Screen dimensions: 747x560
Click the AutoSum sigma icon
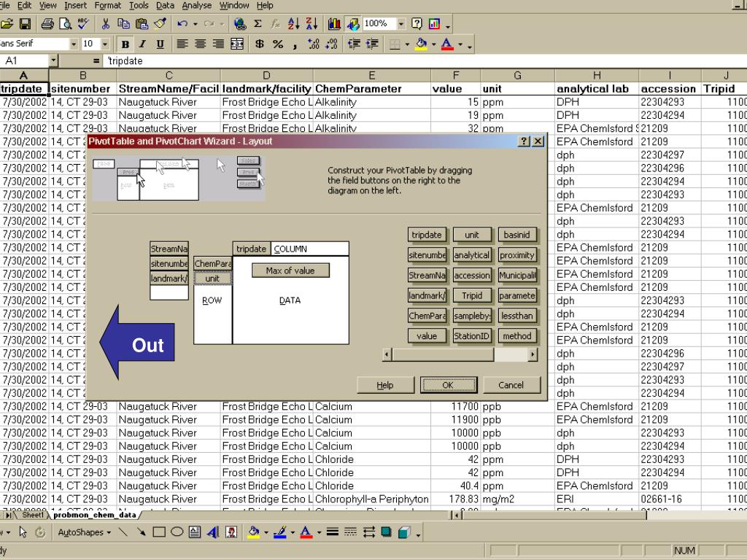pyautogui.click(x=258, y=24)
